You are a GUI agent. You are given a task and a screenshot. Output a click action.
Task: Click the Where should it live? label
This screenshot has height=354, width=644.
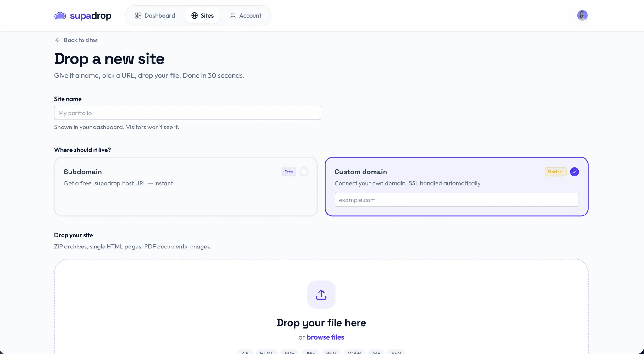coord(82,150)
